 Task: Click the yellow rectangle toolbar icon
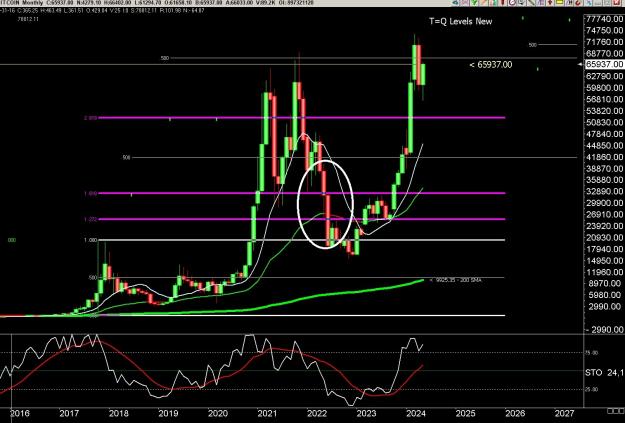point(560,2)
